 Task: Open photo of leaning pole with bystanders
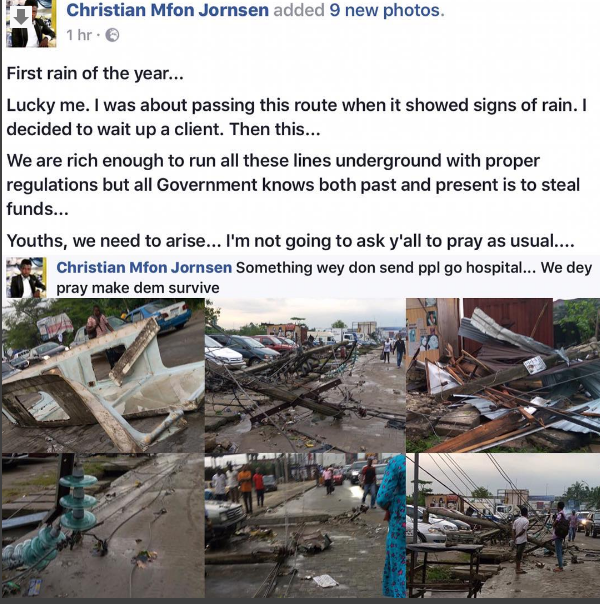[x=503, y=525]
